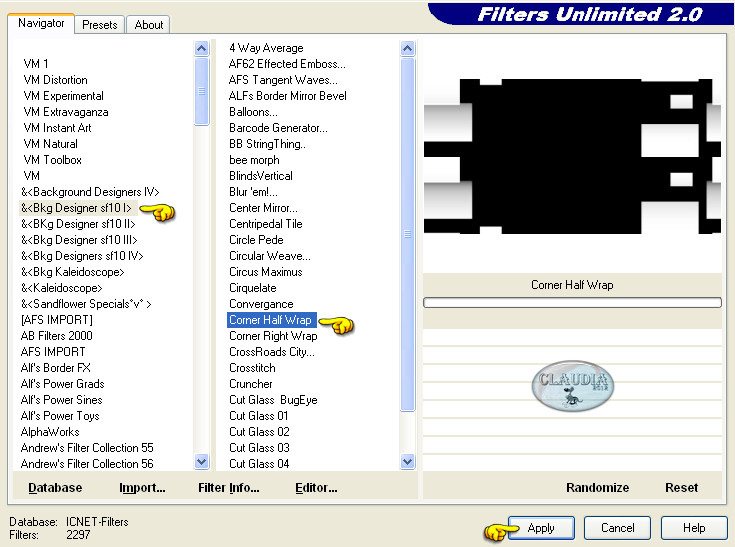Choose the Corner Half Wrap filter
This screenshot has width=735, height=547.
(271, 320)
